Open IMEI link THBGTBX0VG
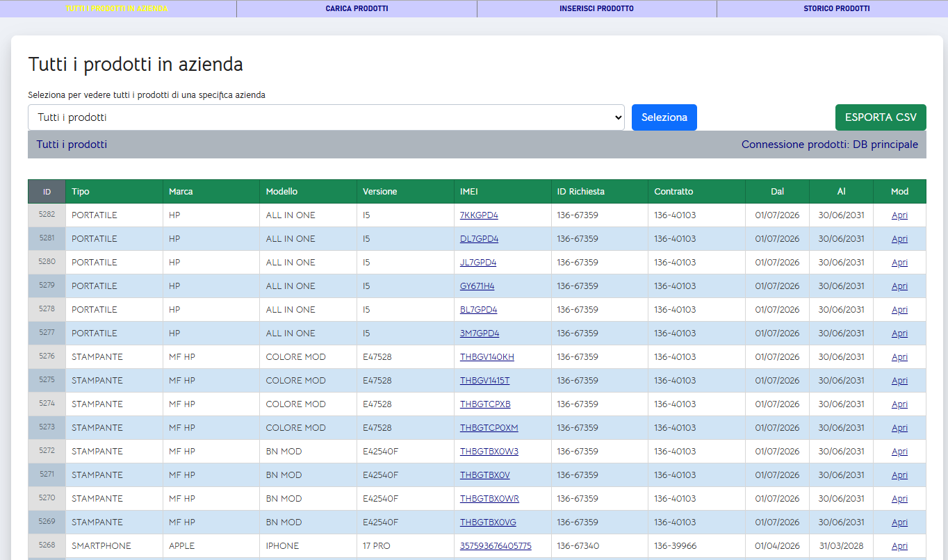 tap(488, 522)
